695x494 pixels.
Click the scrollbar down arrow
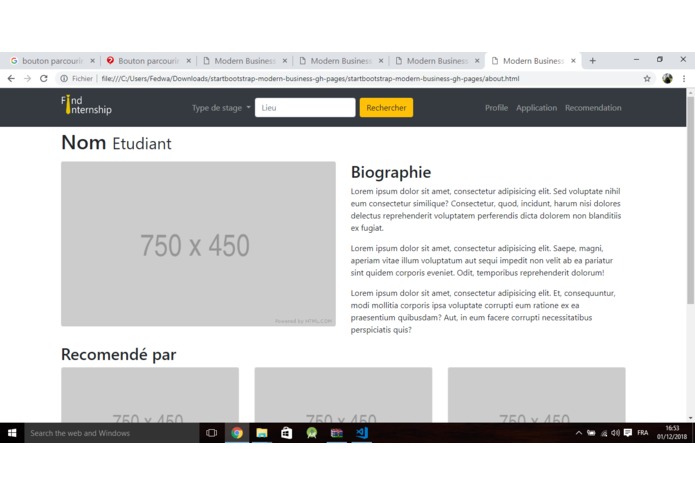[690, 418]
